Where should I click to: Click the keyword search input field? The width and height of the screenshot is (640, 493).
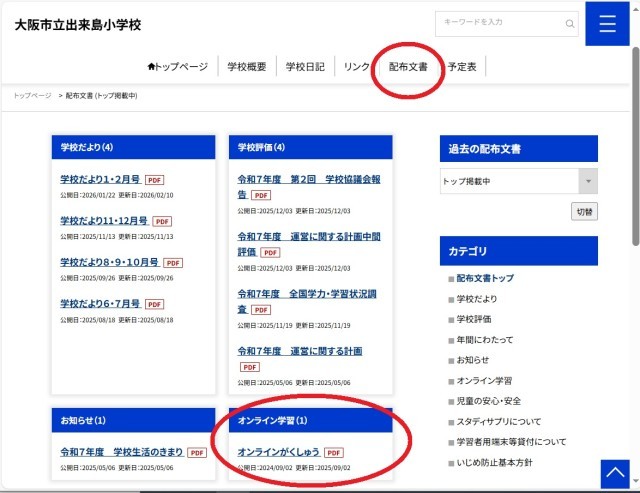tap(498, 24)
